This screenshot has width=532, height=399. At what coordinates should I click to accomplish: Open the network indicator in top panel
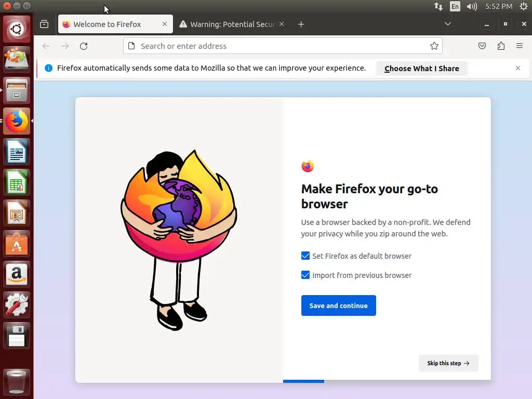coord(438,6)
